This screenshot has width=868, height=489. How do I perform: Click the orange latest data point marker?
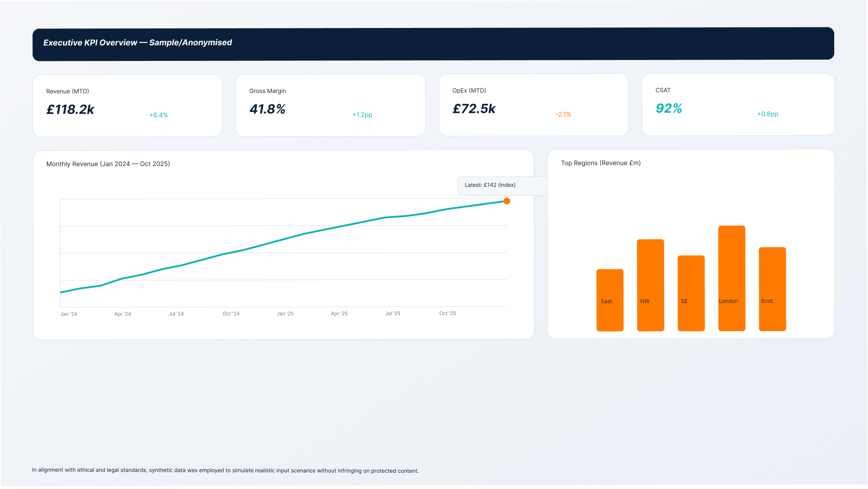tap(506, 201)
